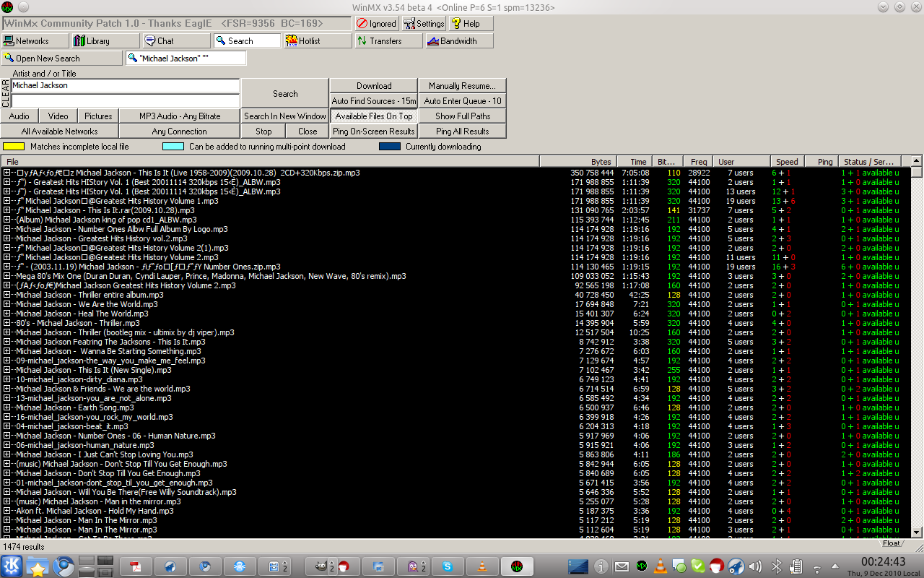Open the Any Connection dropdown

[x=180, y=131]
